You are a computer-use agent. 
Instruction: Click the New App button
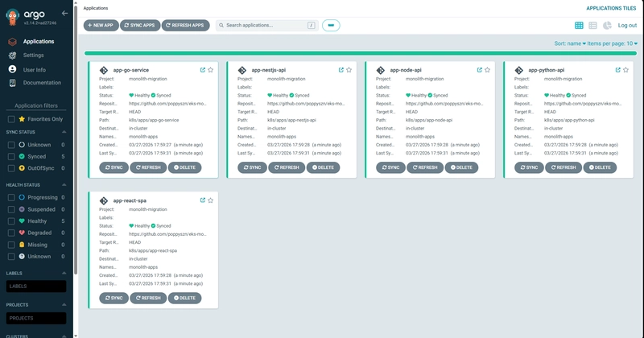[100, 26]
